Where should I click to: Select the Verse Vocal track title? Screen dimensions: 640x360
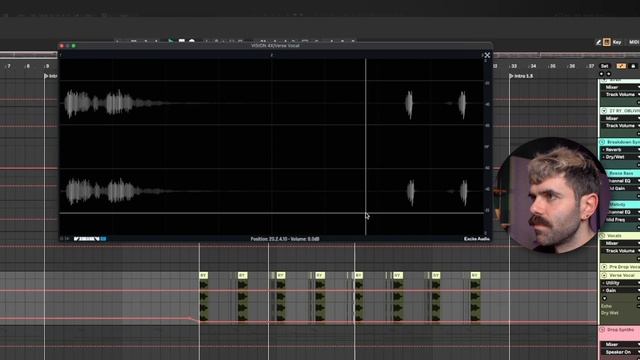[622, 276]
